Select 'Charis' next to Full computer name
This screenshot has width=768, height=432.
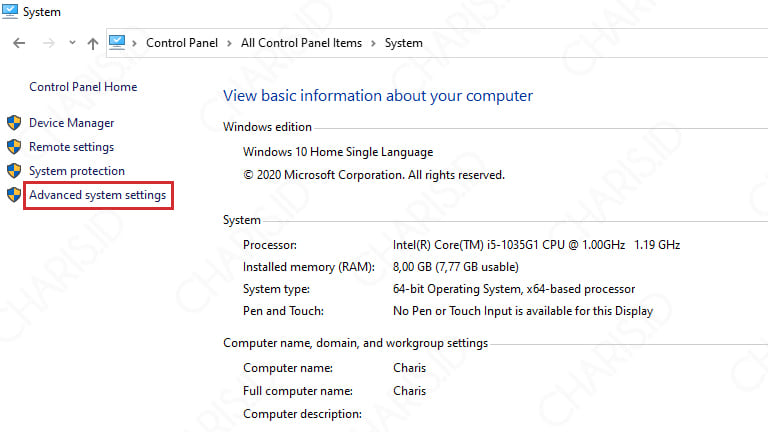tap(409, 391)
